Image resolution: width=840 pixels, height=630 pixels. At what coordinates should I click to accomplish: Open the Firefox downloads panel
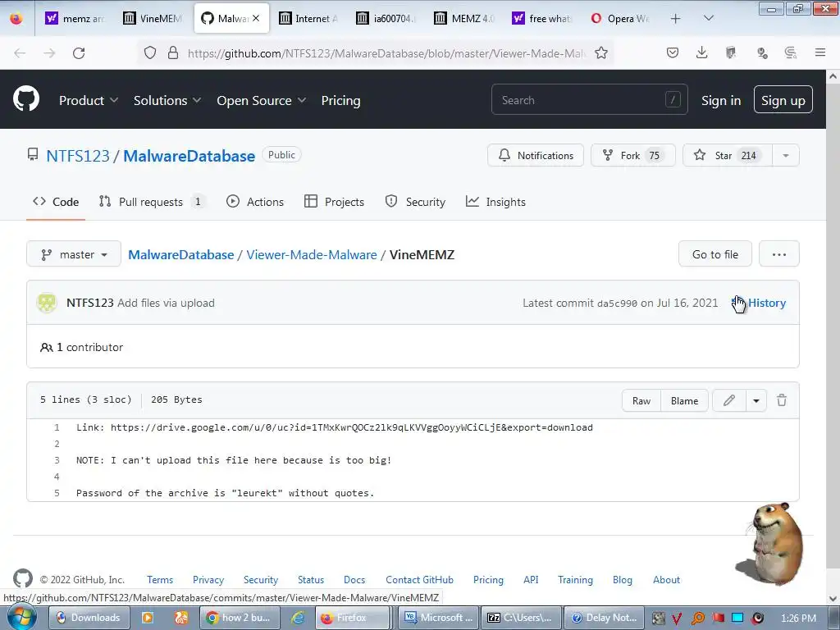[702, 52]
